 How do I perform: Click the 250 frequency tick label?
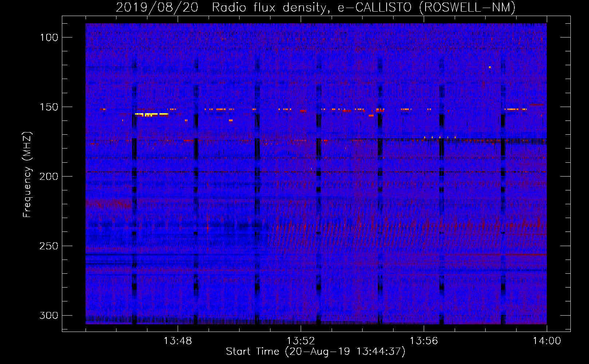click(49, 246)
